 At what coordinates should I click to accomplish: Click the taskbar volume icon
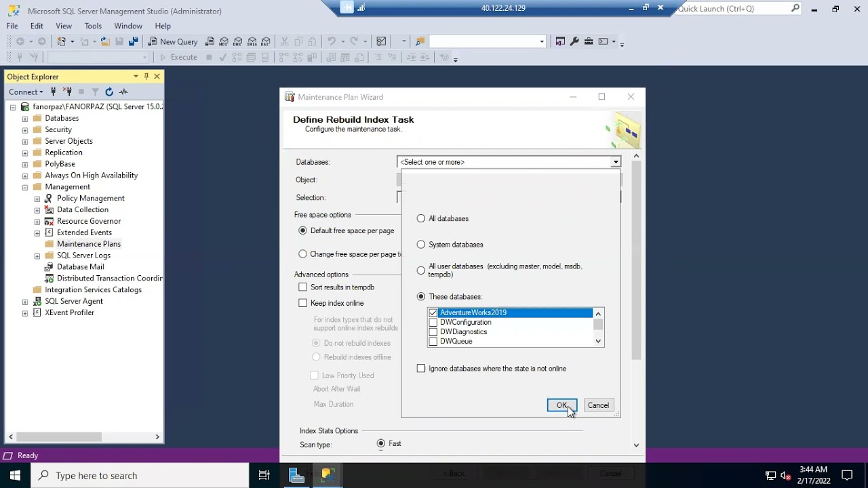pos(786,475)
